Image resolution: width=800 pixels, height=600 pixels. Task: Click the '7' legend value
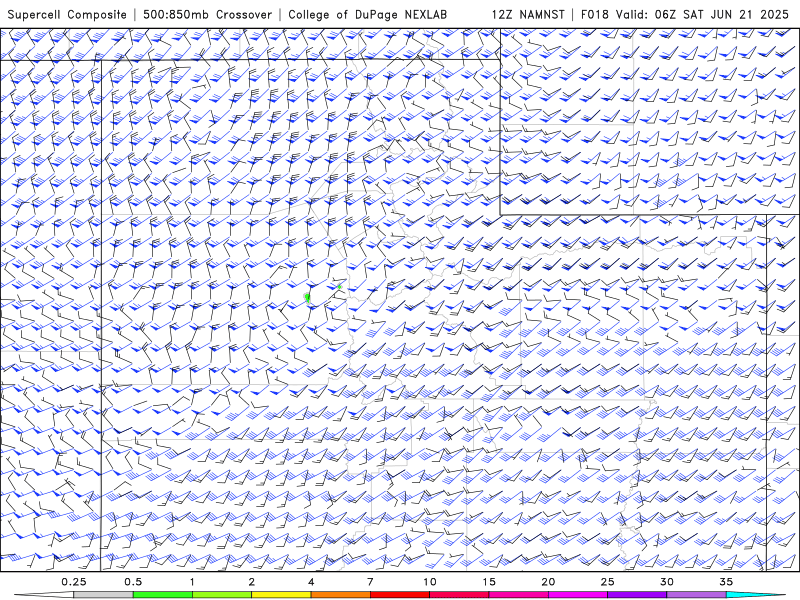point(370,582)
